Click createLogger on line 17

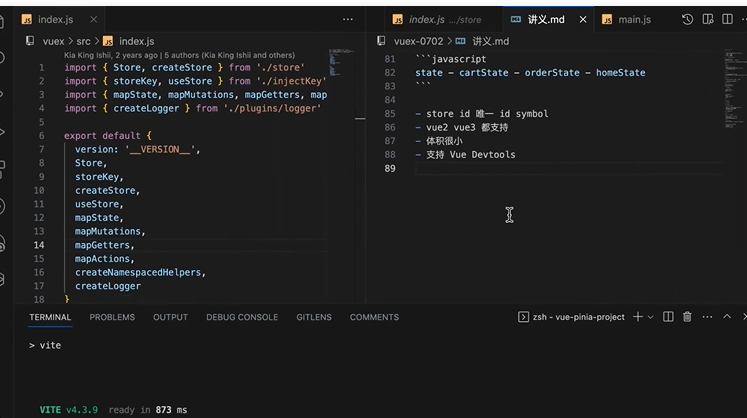(108, 286)
